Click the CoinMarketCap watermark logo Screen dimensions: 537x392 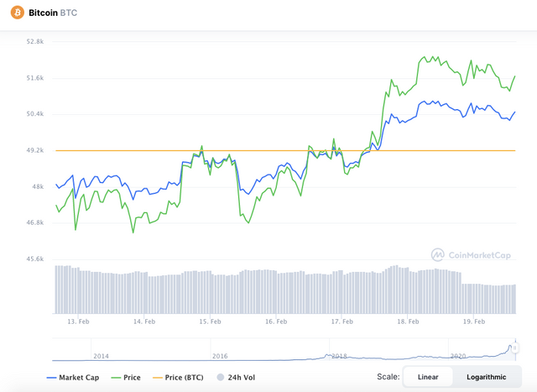471,255
